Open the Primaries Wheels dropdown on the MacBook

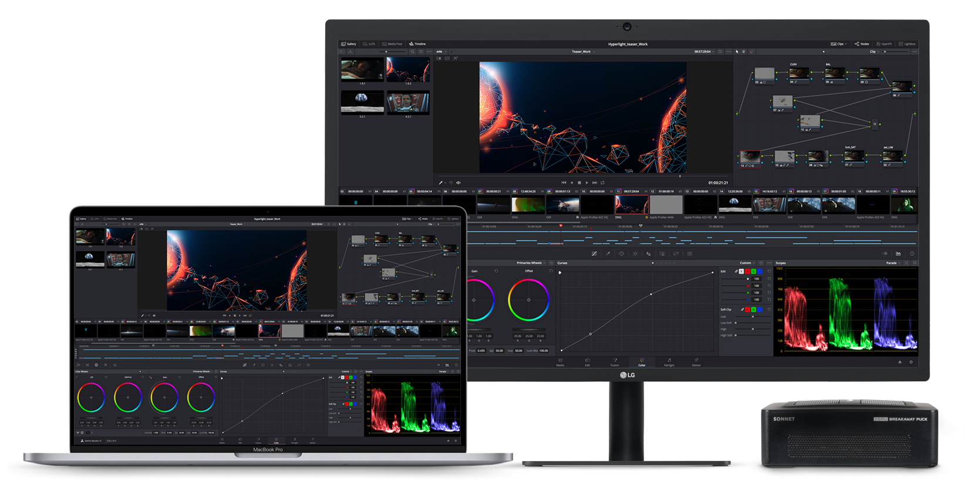click(x=203, y=371)
